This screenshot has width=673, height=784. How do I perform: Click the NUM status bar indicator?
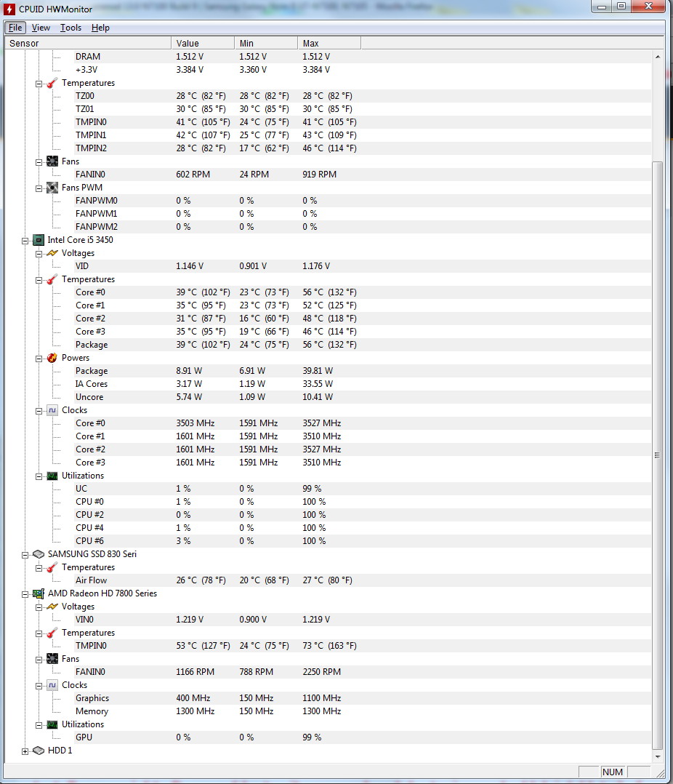(613, 772)
